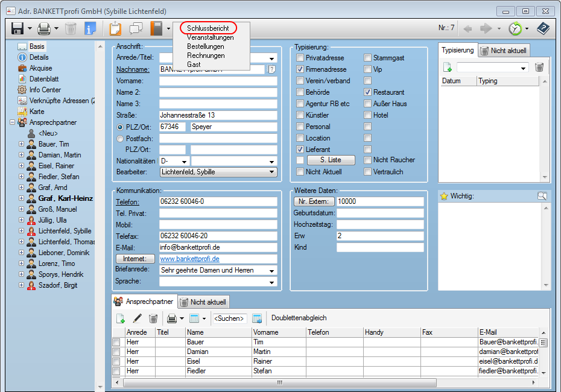The image size is (561, 392).
Task: Open the www.bankettprofi.de link
Action: pyautogui.click(x=189, y=259)
